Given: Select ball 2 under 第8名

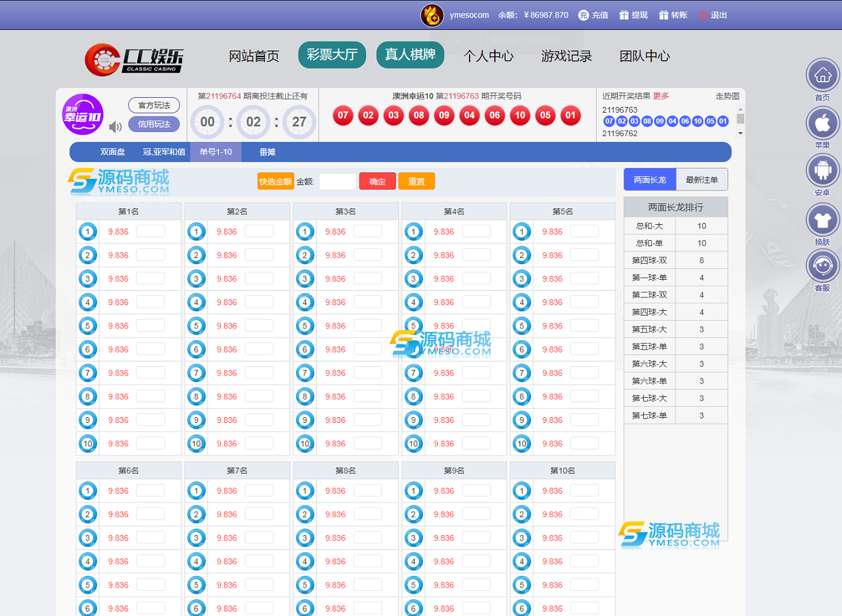Looking at the screenshot, I should (x=305, y=514).
